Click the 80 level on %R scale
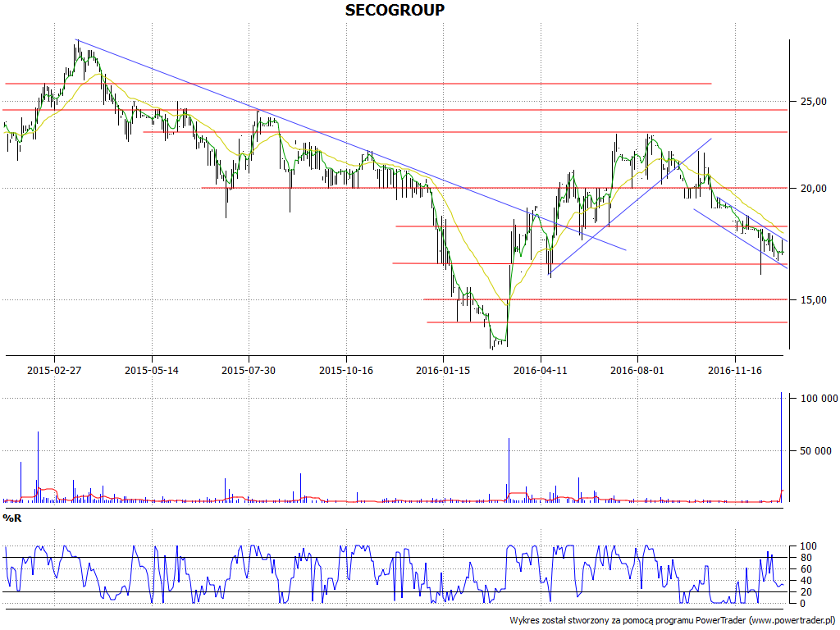Viewport: 840px width, 630px height. [807, 558]
